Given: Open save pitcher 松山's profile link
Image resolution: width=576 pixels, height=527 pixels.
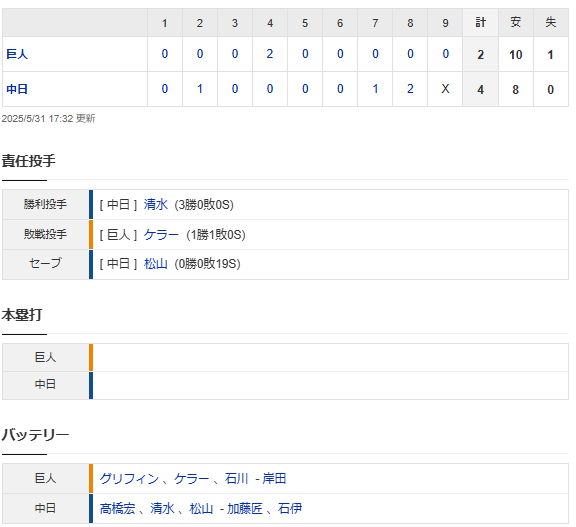Looking at the screenshot, I should point(156,264).
